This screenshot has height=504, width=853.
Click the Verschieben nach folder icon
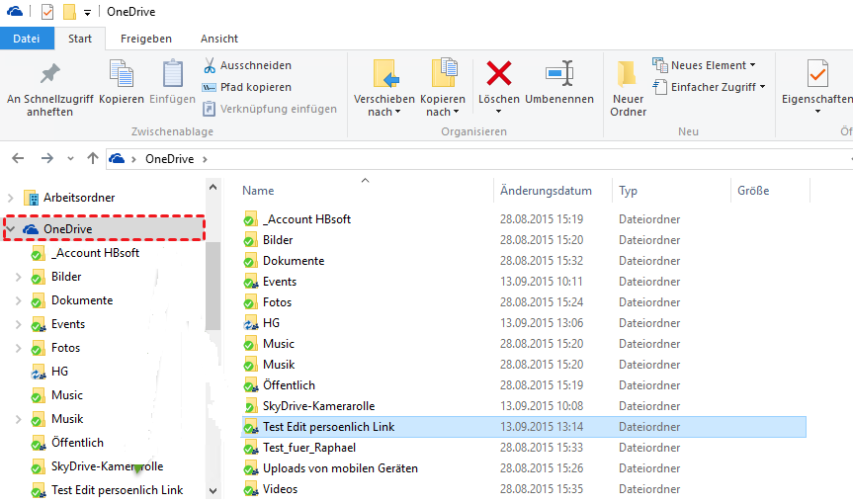386,73
